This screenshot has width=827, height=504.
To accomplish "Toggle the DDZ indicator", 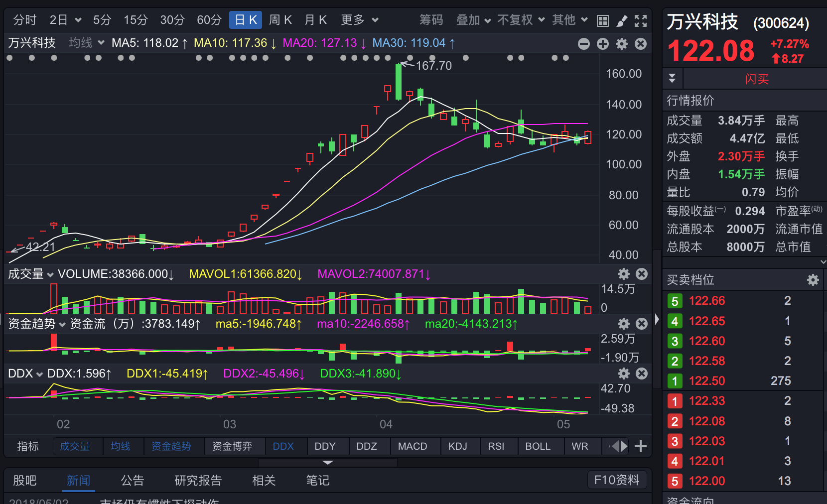I will (367, 446).
